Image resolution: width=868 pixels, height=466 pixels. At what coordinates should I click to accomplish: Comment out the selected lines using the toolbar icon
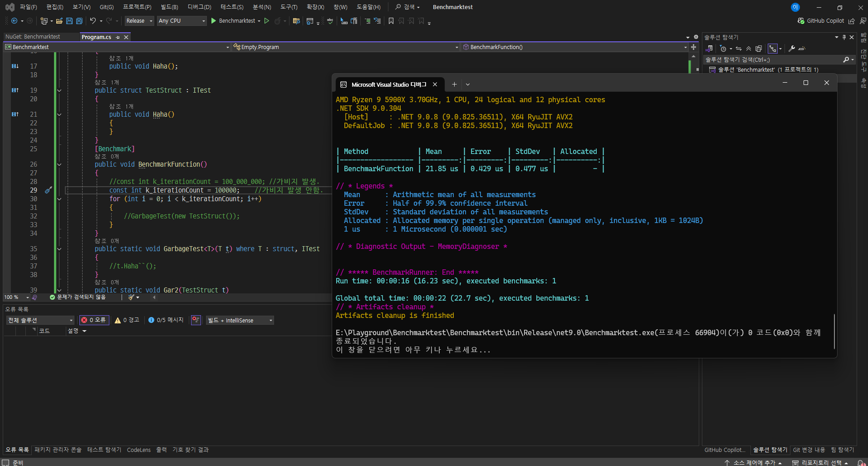pos(368,21)
